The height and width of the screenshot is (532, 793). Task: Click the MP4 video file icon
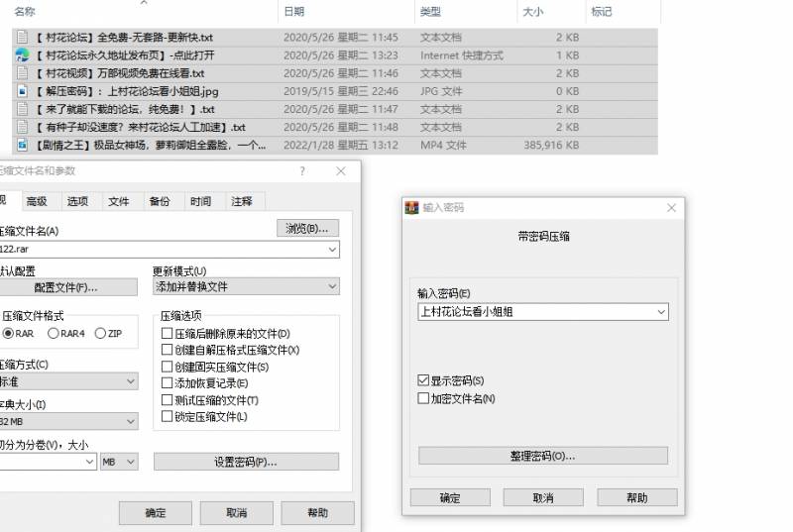tap(22, 145)
